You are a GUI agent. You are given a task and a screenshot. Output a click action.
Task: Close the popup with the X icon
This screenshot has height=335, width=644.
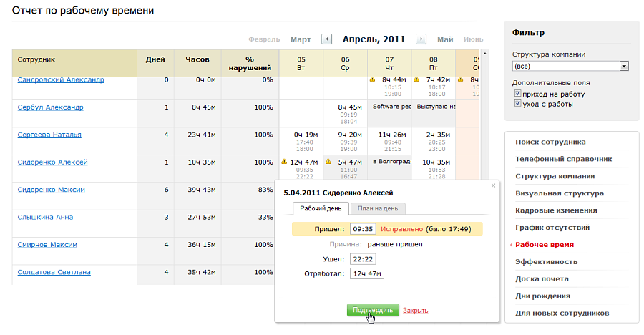493,185
